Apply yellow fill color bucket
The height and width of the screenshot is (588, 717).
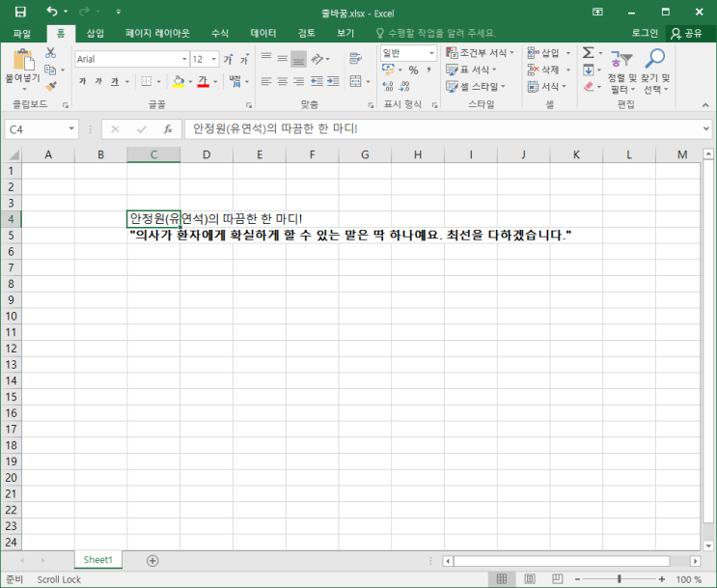(179, 81)
